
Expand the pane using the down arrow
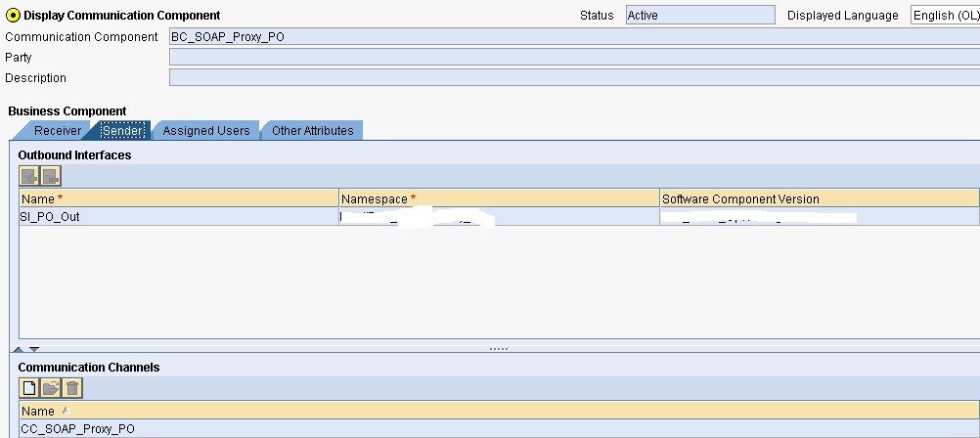tap(34, 349)
